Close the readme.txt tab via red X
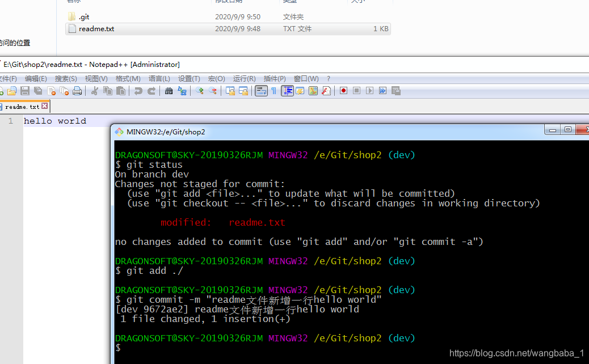 [45, 106]
